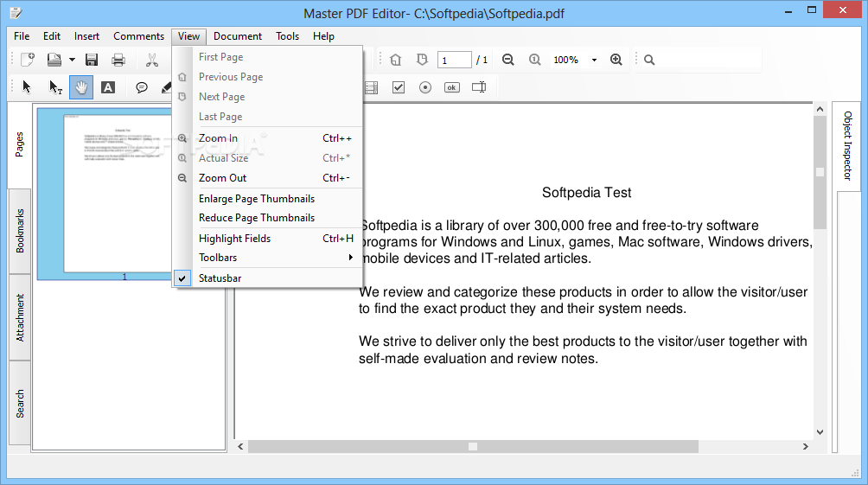
Task: Choose Zoom In from View menu
Action: (x=268, y=138)
